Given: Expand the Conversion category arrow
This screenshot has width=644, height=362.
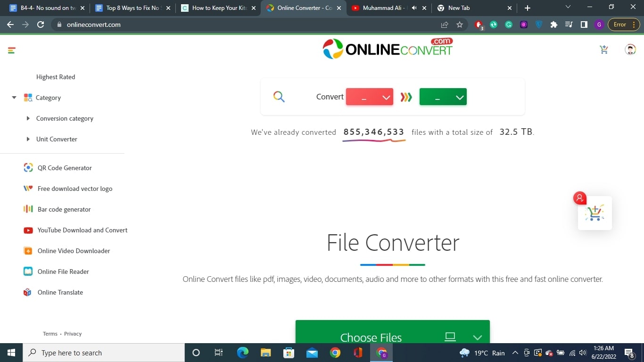Looking at the screenshot, I should coord(28,118).
